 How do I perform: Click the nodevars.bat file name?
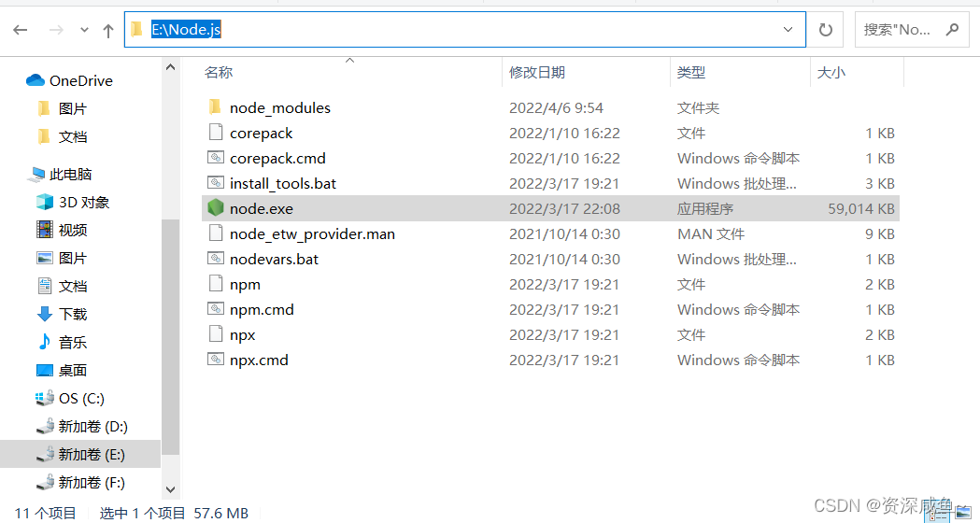[274, 259]
